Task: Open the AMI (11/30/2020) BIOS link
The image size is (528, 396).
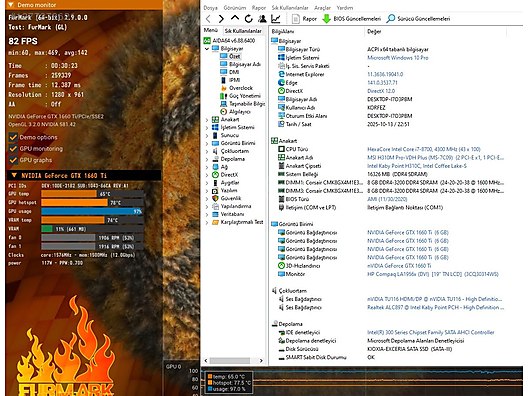Action: (x=387, y=199)
